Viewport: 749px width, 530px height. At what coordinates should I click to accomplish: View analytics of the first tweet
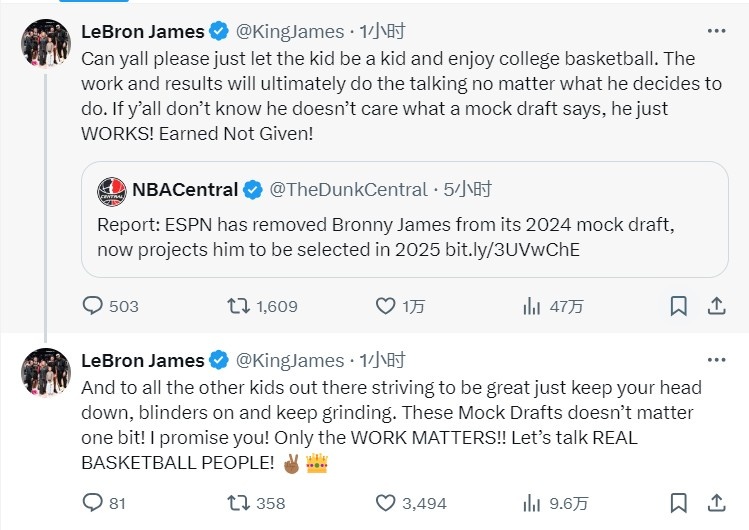click(531, 306)
